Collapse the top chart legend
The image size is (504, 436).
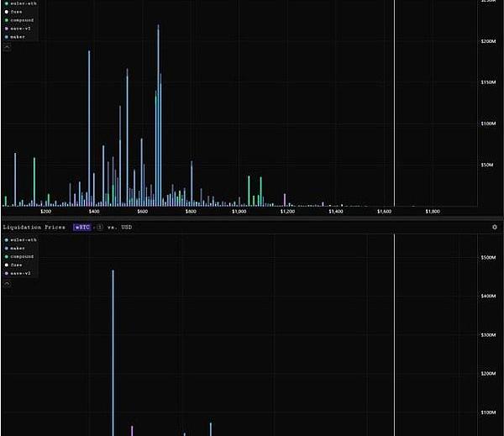[7, 47]
